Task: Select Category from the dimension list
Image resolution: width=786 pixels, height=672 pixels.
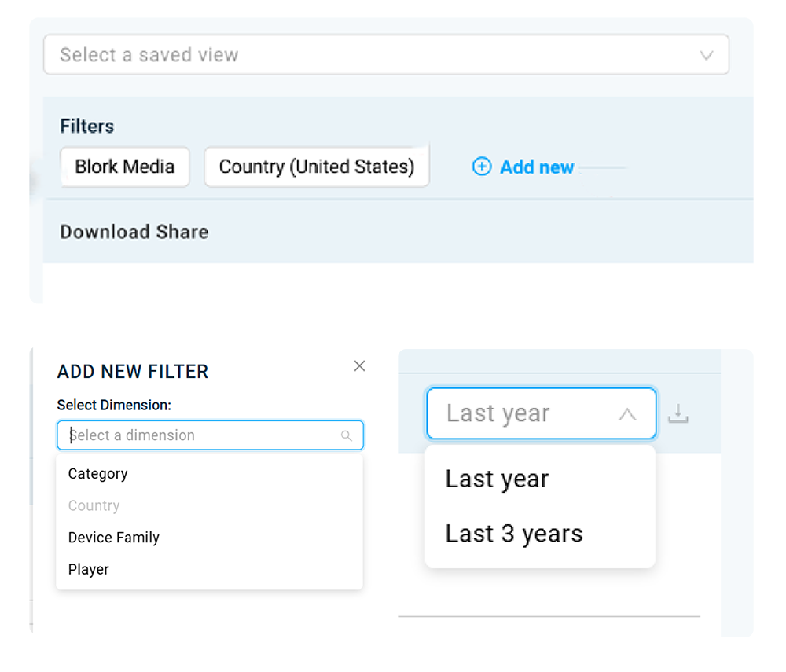Action: [97, 474]
